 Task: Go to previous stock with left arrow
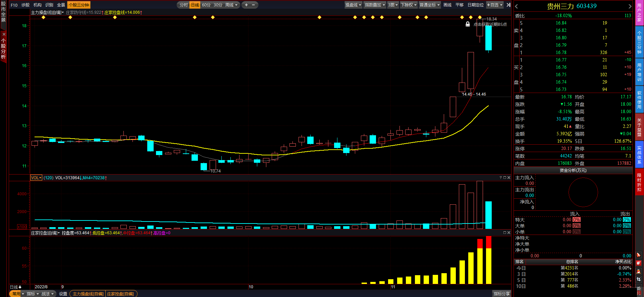pyautogui.click(x=517, y=6)
